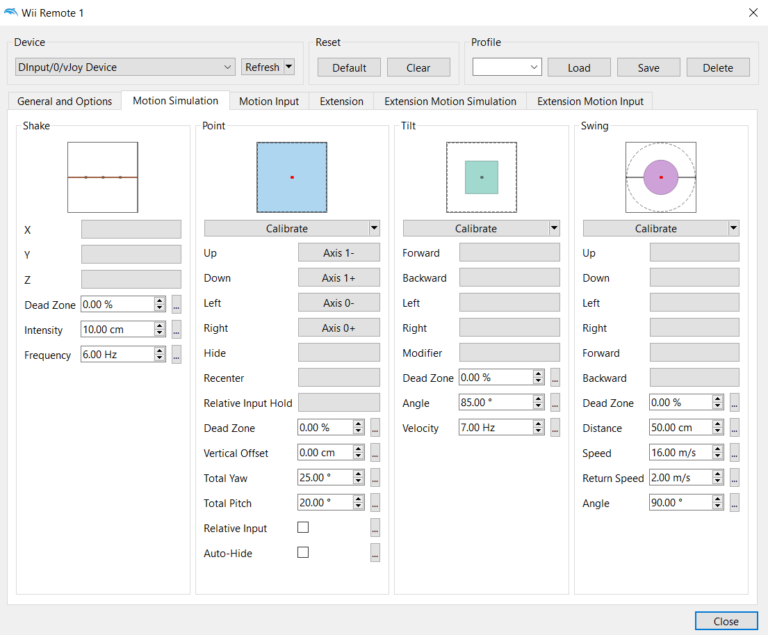Select the Motion Simulation tab

[x=175, y=100]
